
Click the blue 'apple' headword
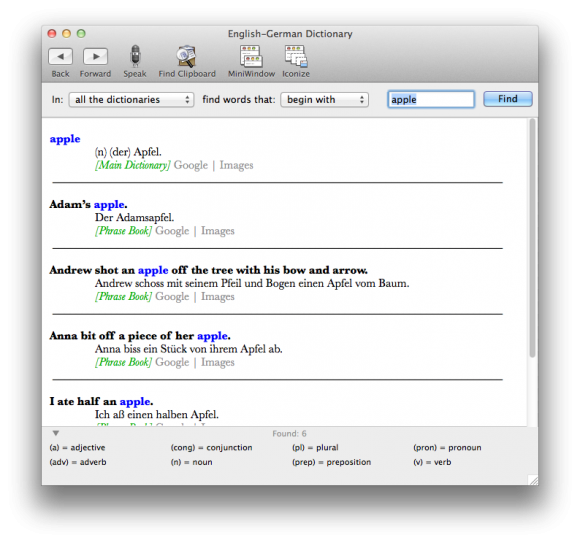[65, 139]
